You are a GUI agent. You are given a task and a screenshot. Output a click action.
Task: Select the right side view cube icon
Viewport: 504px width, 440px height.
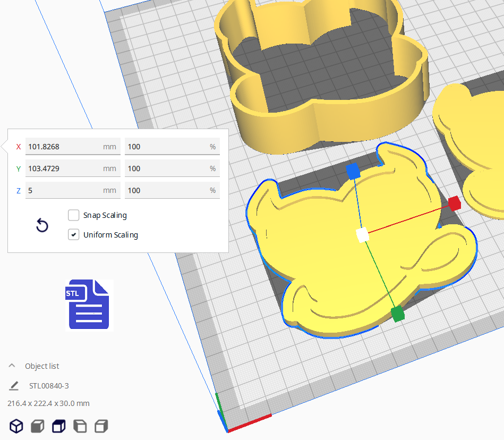(101, 426)
